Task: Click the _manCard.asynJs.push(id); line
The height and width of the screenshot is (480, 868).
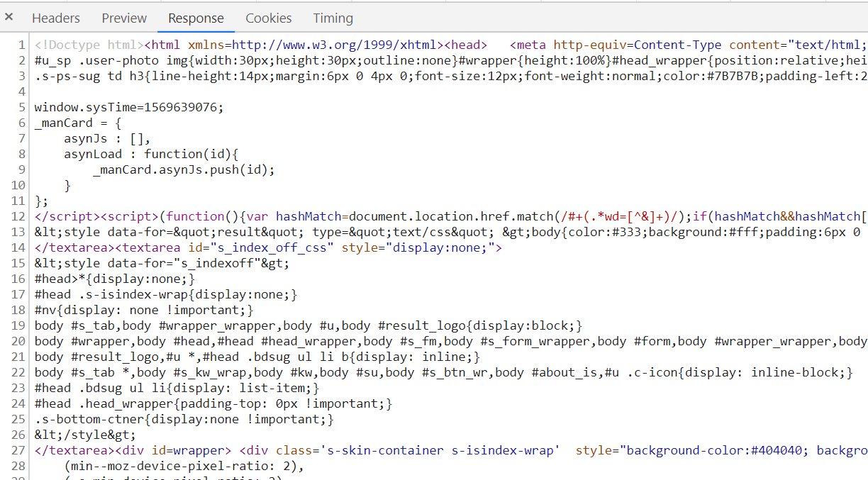Action: click(184, 169)
